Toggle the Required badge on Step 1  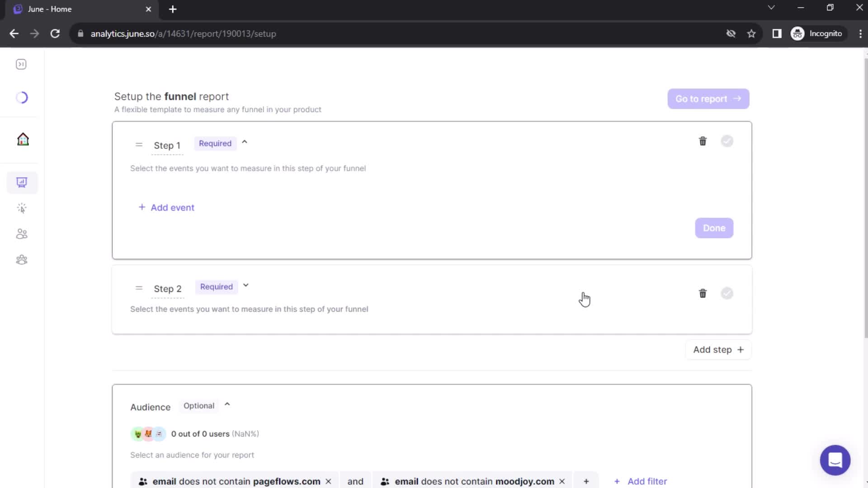[215, 143]
